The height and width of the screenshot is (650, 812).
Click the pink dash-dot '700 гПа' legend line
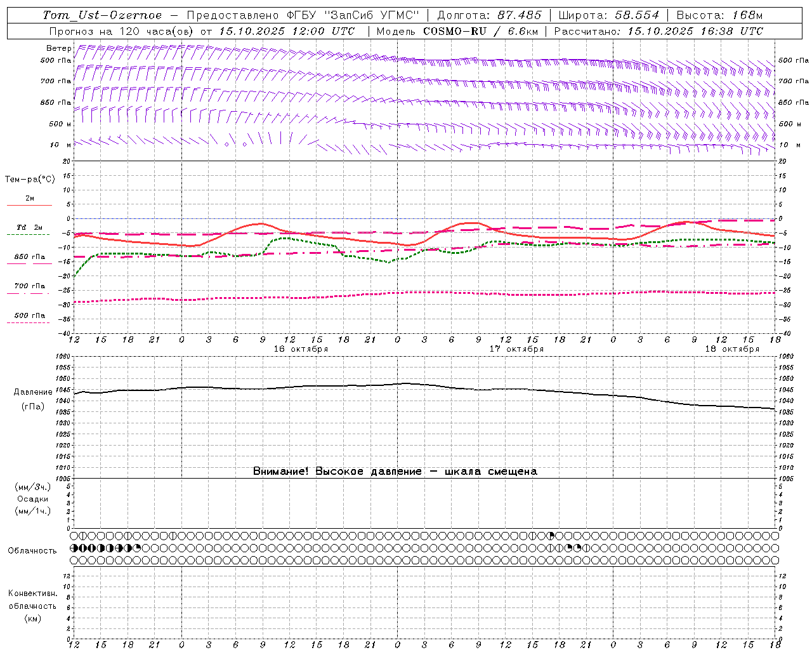click(29, 293)
